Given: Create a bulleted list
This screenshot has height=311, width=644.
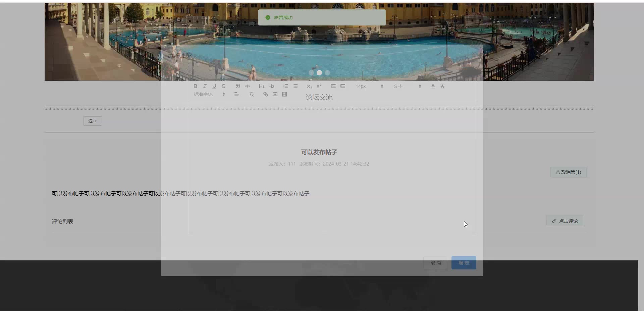Looking at the screenshot, I should click(295, 86).
